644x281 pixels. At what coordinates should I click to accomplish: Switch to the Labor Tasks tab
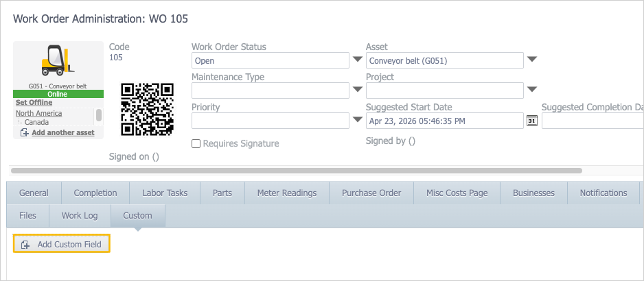pos(165,193)
